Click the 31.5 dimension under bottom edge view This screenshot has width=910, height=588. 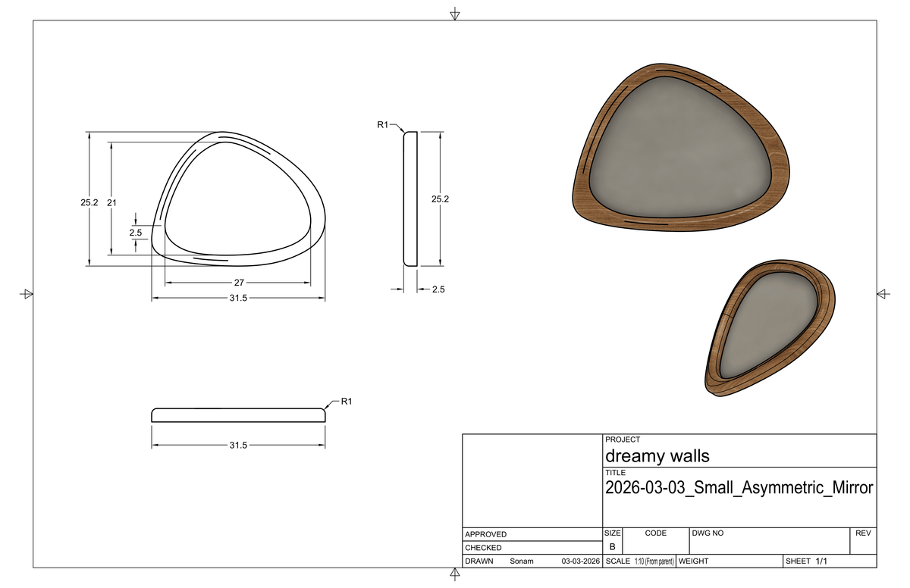pos(238,445)
